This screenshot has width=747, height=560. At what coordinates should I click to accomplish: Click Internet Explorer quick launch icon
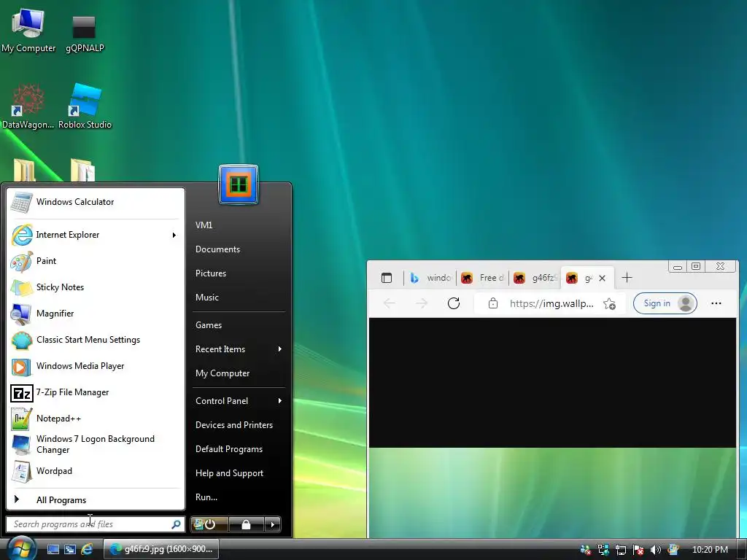tap(88, 550)
